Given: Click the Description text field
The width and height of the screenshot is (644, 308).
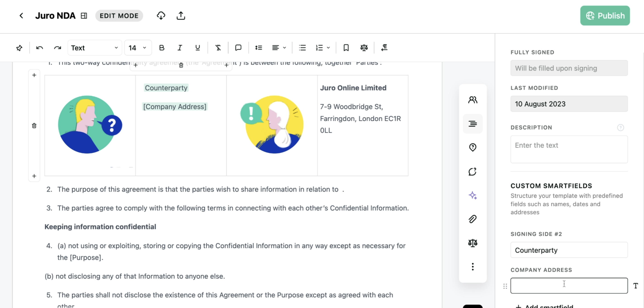Looking at the screenshot, I should click(569, 149).
